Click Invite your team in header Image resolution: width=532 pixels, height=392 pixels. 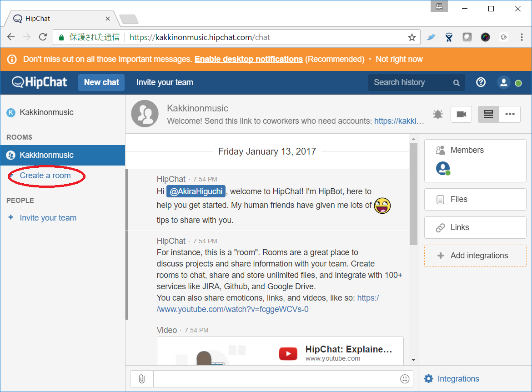pos(165,82)
